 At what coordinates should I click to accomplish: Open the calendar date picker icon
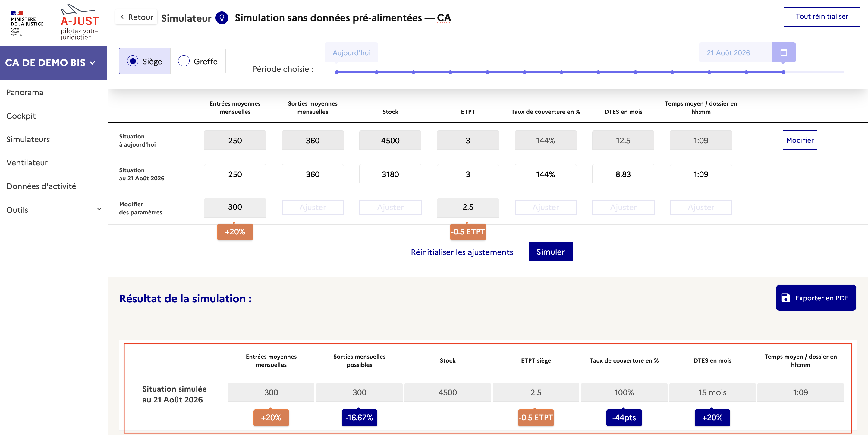[x=783, y=52]
